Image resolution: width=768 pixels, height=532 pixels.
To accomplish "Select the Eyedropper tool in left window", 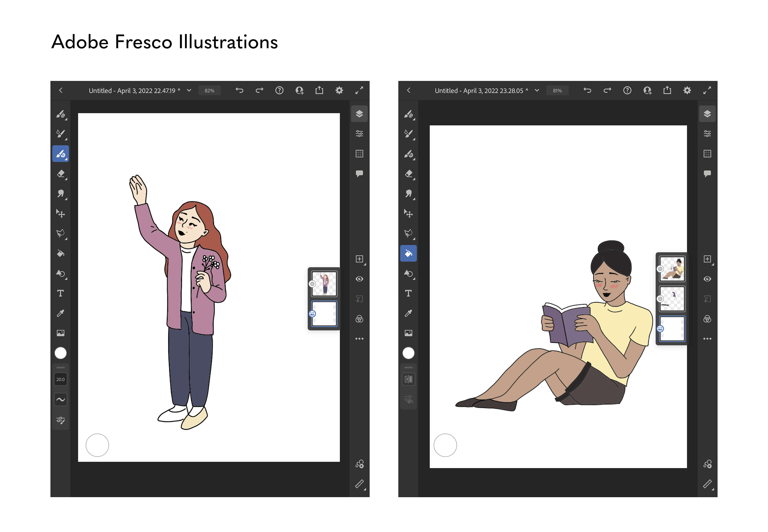I will point(60,313).
